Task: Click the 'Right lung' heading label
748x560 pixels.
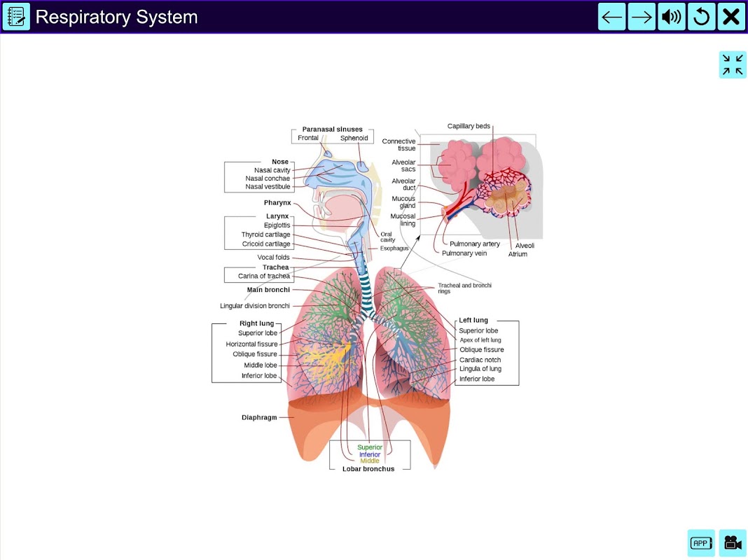Action: click(x=256, y=323)
